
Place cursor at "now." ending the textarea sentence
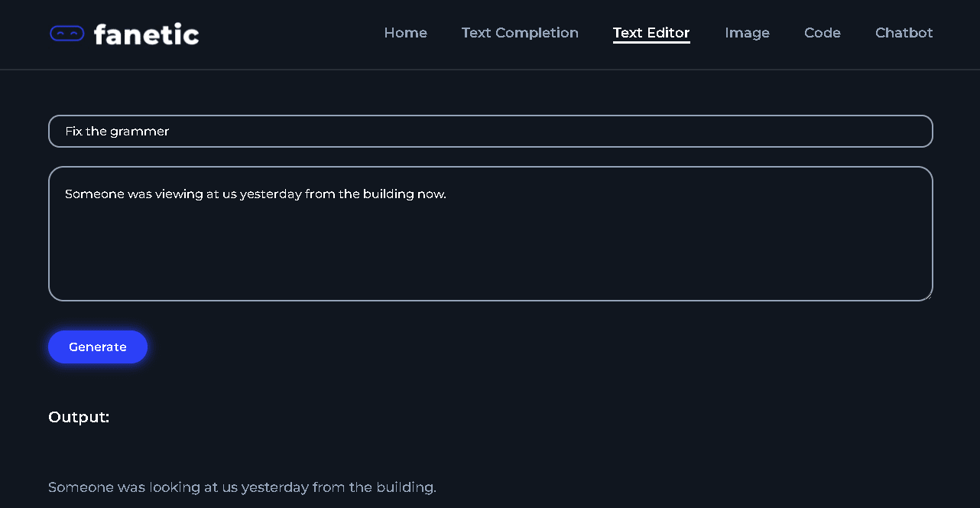[431, 194]
